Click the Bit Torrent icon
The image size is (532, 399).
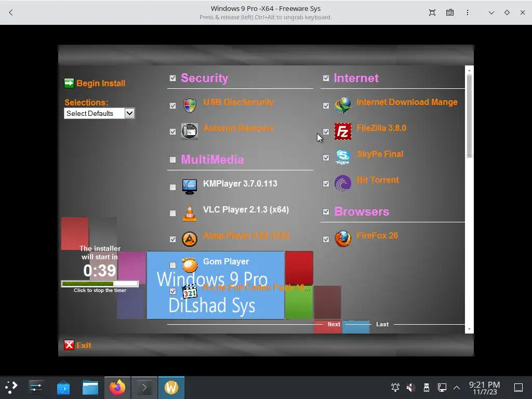[343, 183]
